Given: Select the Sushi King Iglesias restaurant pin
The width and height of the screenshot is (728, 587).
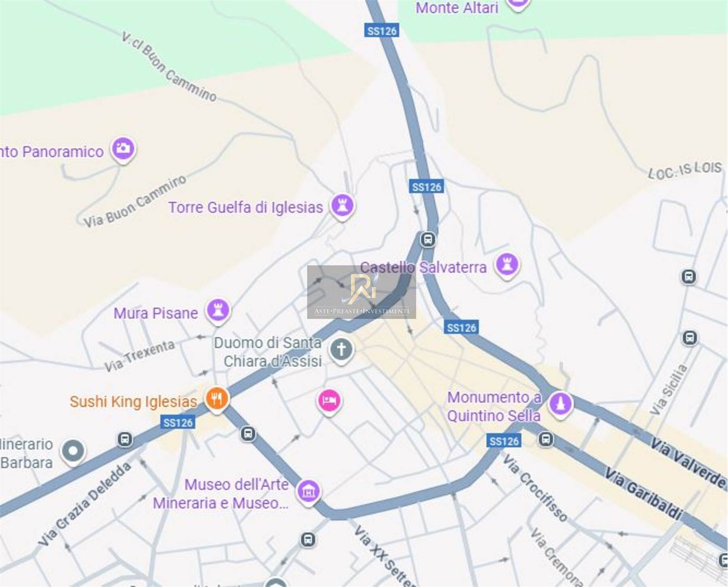Looking at the screenshot, I should 217,400.
